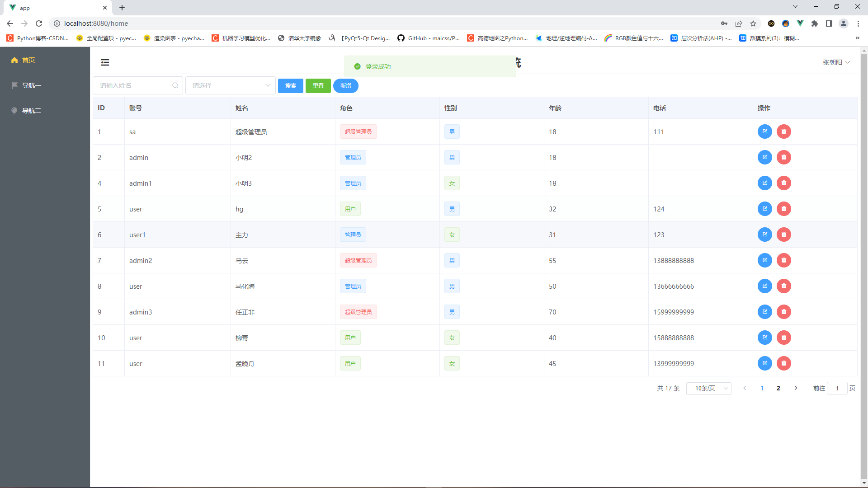This screenshot has height=488, width=868.
Task: Go to page 2 in pagination
Action: coord(778,388)
